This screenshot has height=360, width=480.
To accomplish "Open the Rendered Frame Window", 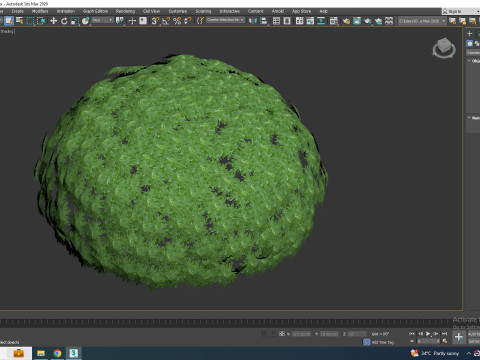I will click(x=357, y=21).
